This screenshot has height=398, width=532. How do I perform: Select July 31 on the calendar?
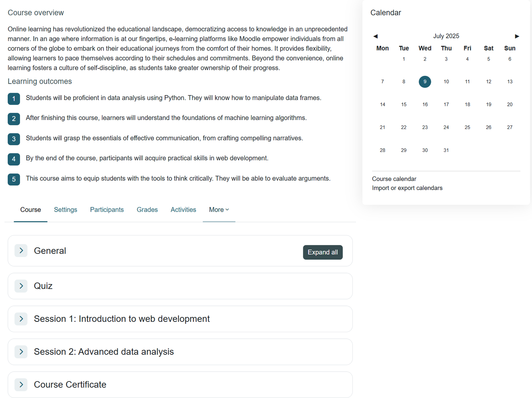[x=446, y=150]
